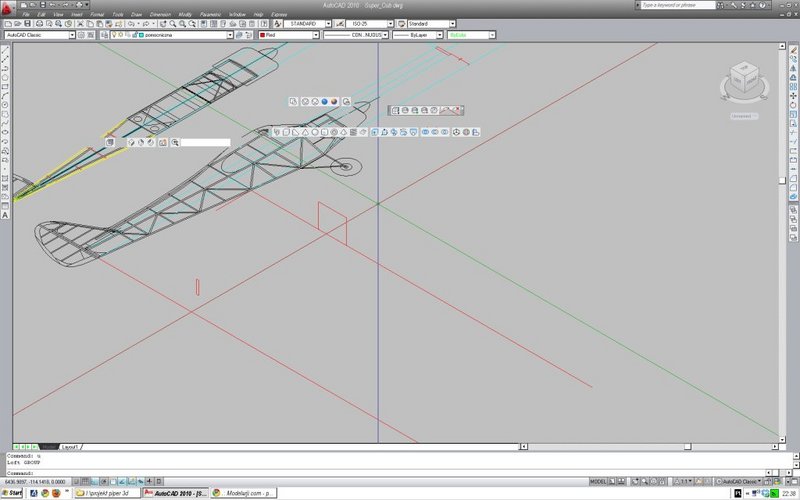Select the Move tool in Modify toolbar
This screenshot has height=500, width=800.
pyautogui.click(x=793, y=96)
